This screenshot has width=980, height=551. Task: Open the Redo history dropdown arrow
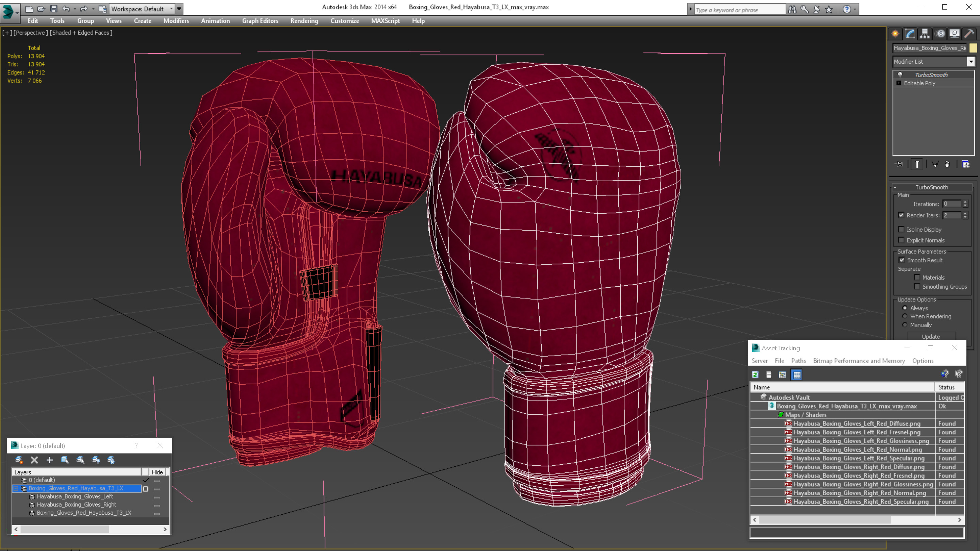[93, 9]
